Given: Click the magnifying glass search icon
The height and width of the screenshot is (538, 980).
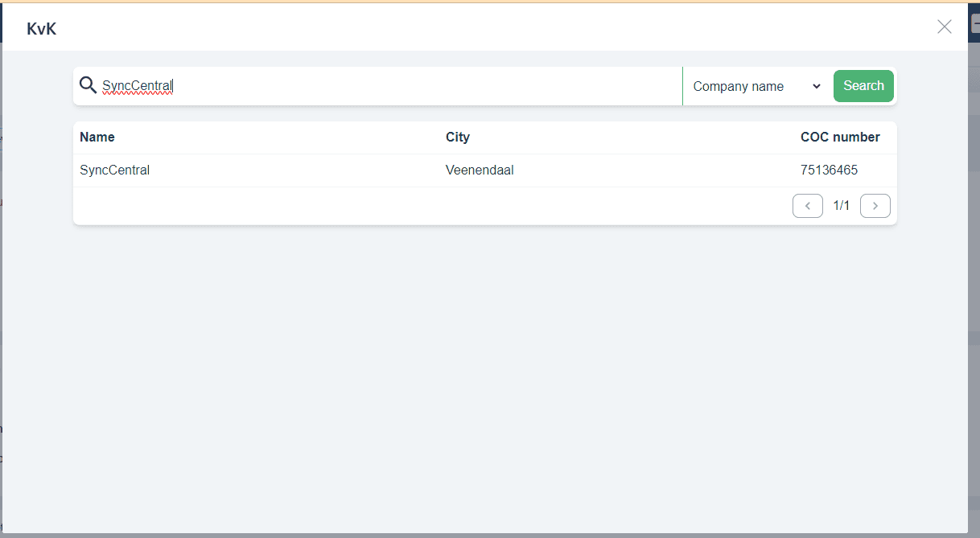Looking at the screenshot, I should (88, 85).
